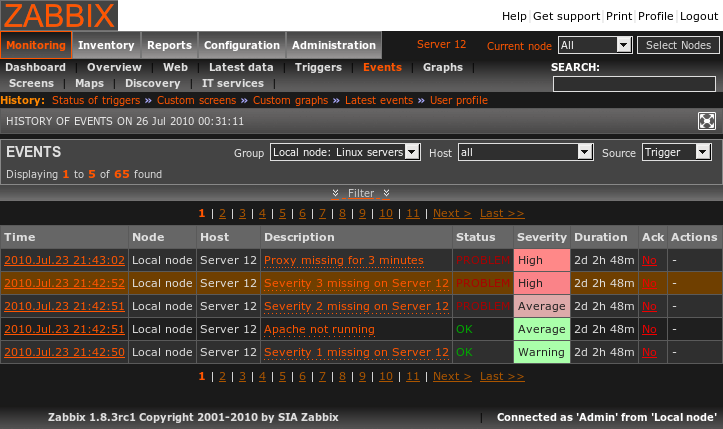
Task: Open Severity 3 missing on Server 12
Action: (356, 283)
